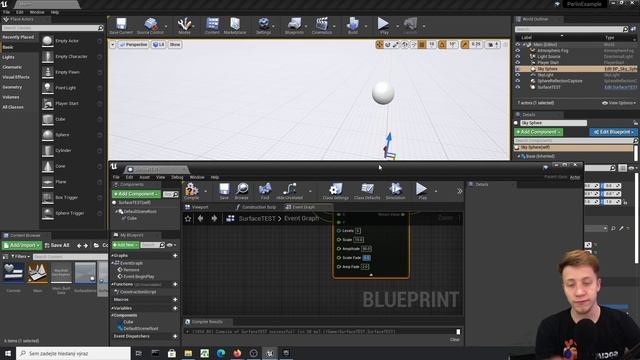This screenshot has width=640, height=360.
Task: Open Marketplace from main toolbar
Action: 235,26
